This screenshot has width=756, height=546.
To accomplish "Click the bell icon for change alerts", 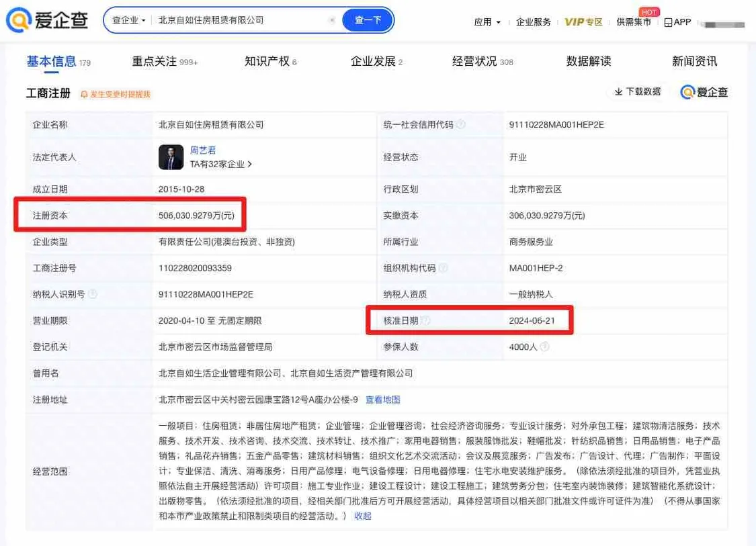I will [84, 94].
